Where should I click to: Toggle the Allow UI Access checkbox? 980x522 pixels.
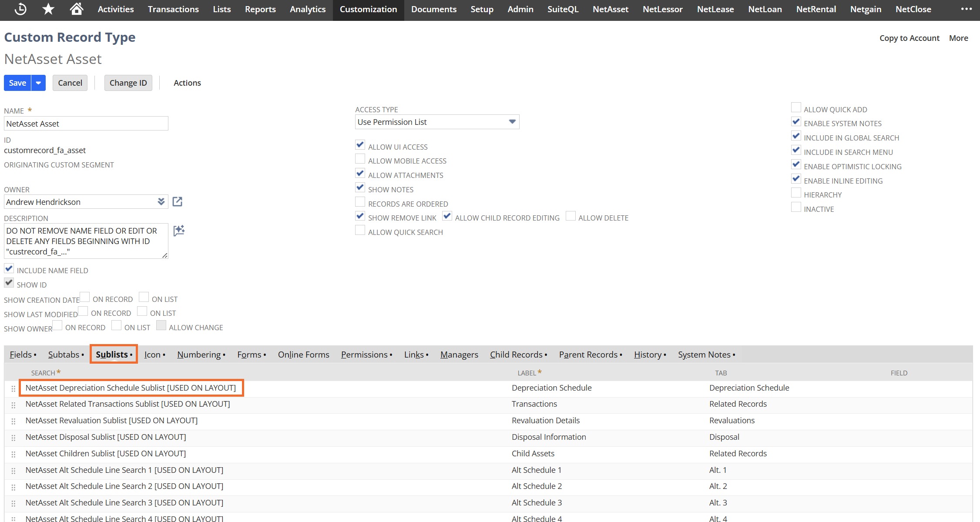point(360,145)
